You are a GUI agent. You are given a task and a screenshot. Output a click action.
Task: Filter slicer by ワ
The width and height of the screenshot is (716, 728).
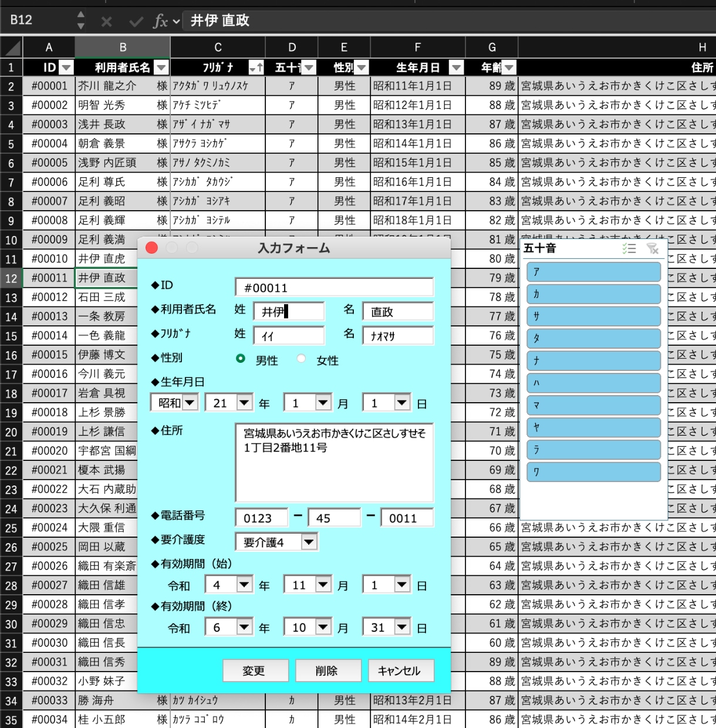[x=593, y=471]
